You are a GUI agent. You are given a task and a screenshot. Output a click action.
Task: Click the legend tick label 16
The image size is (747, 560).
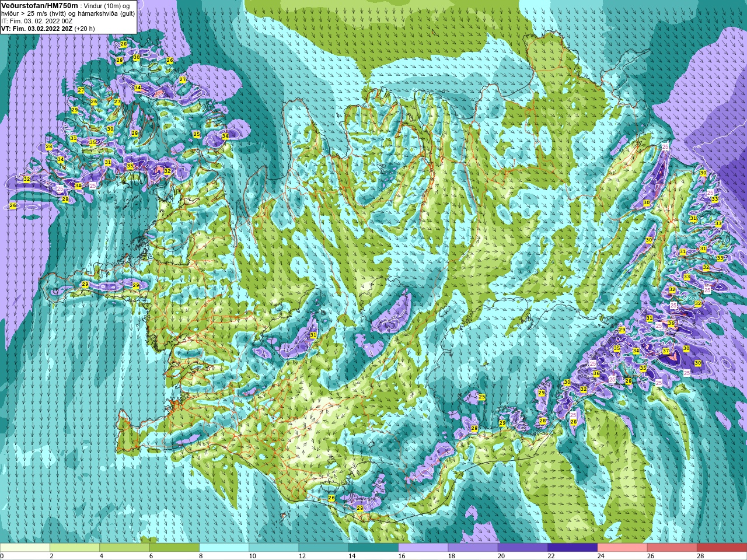pos(402,556)
